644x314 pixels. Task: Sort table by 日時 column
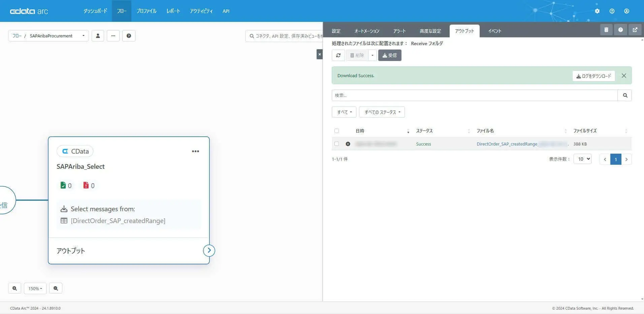pyautogui.click(x=382, y=131)
